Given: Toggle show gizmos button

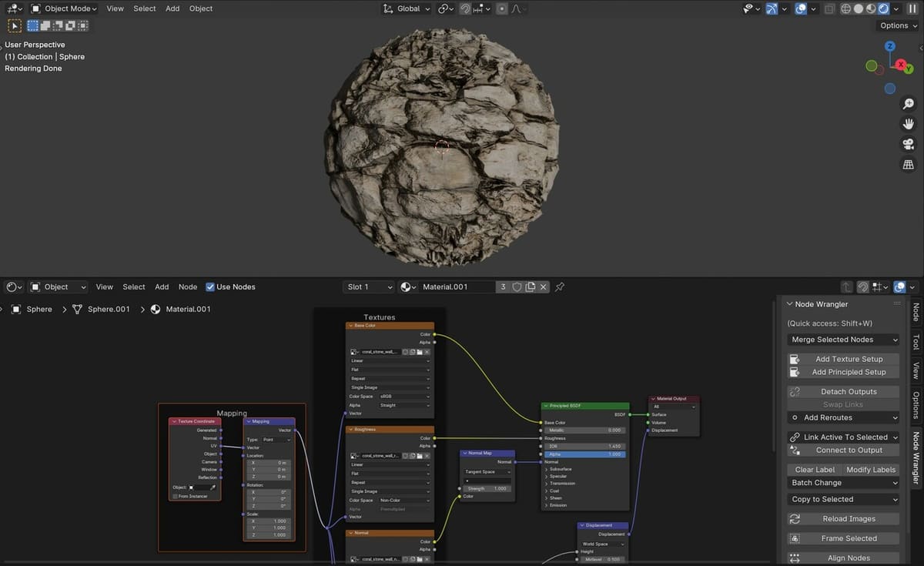Looking at the screenshot, I should pos(772,9).
